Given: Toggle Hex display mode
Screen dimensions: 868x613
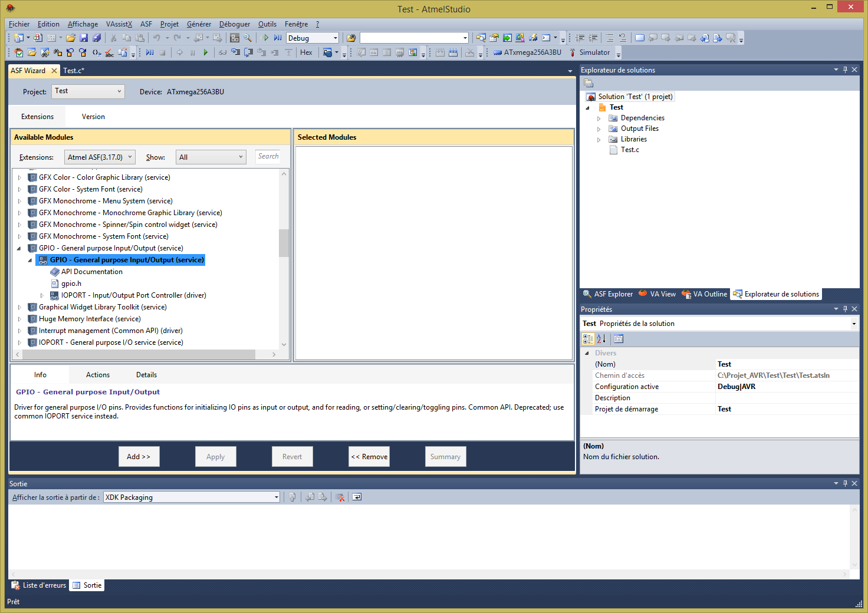Looking at the screenshot, I should point(306,52).
